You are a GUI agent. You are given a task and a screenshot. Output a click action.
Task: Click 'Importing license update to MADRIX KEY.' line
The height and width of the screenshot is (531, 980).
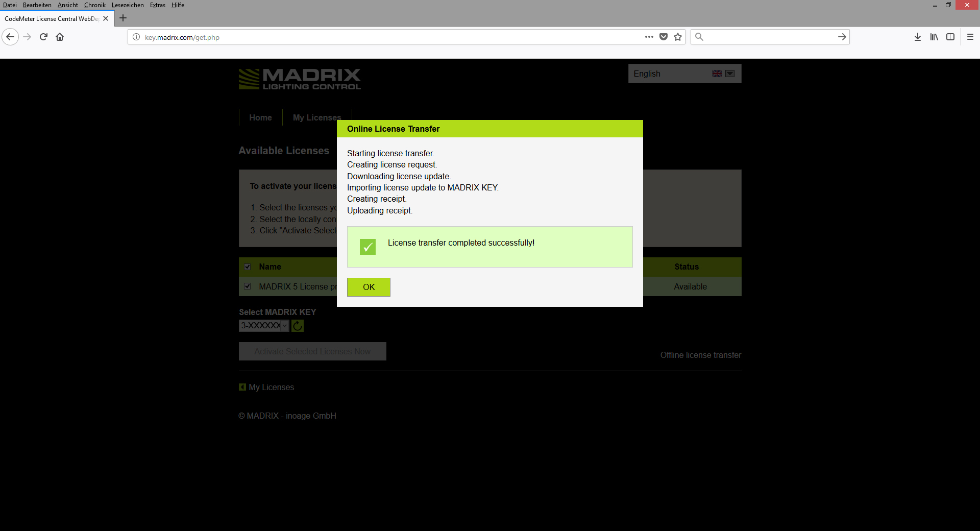(423, 187)
